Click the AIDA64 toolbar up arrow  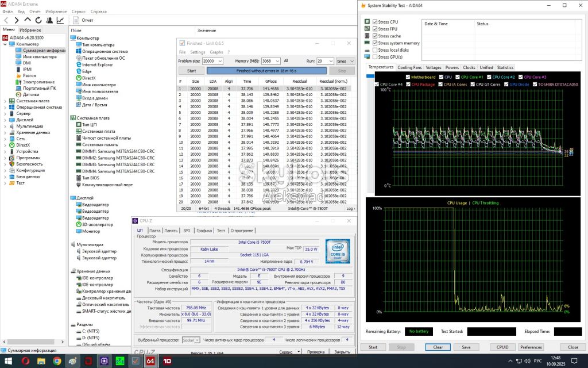pos(28,20)
